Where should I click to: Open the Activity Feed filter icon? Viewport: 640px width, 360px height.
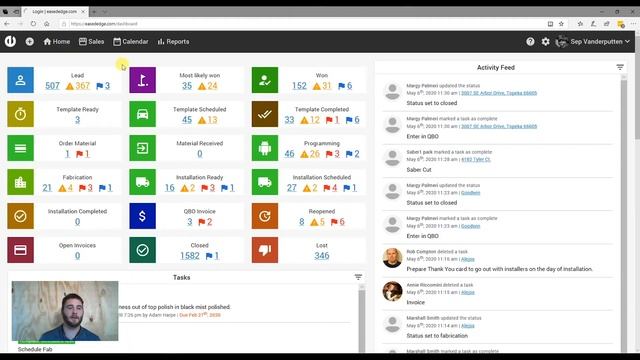pos(620,67)
